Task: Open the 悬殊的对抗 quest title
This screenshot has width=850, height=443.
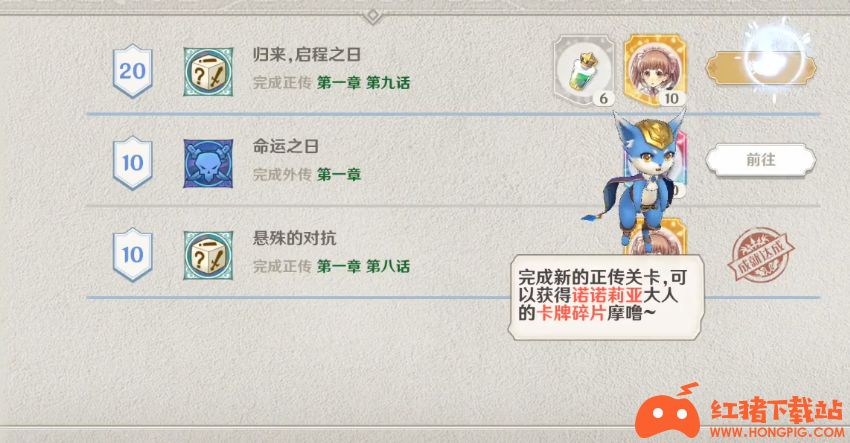Action: coord(294,238)
